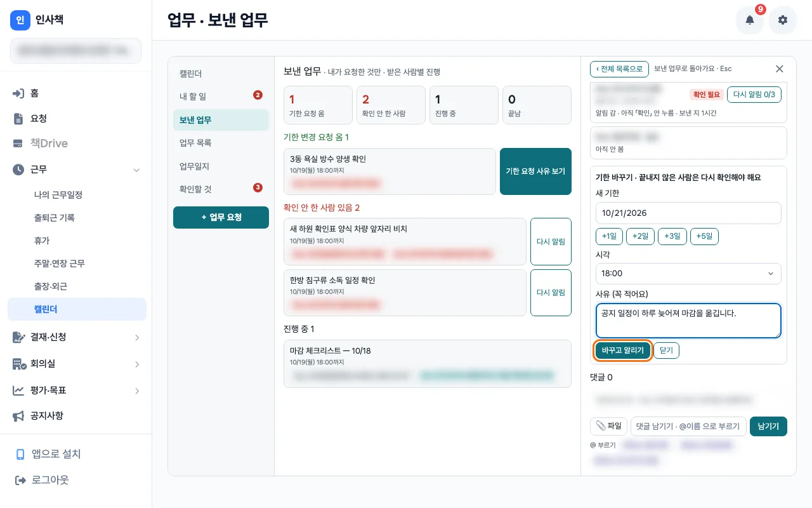Open 업무일지 tab
The width and height of the screenshot is (812, 508).
point(221,166)
